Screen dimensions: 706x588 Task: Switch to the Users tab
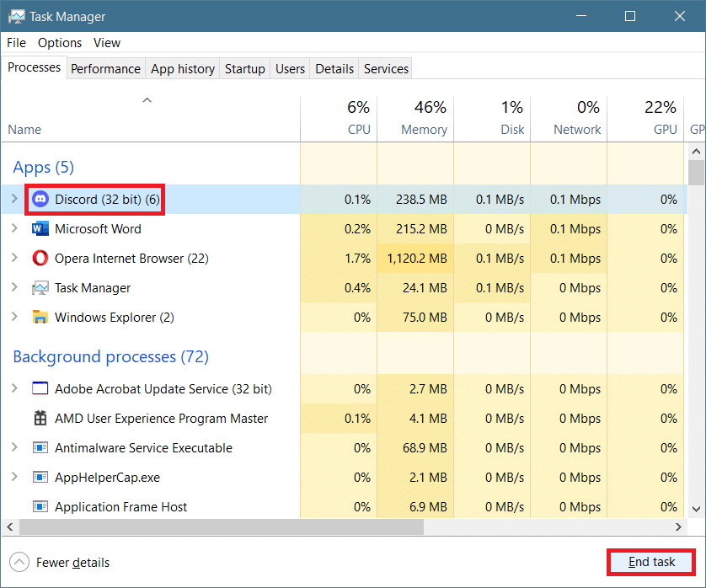coord(290,69)
